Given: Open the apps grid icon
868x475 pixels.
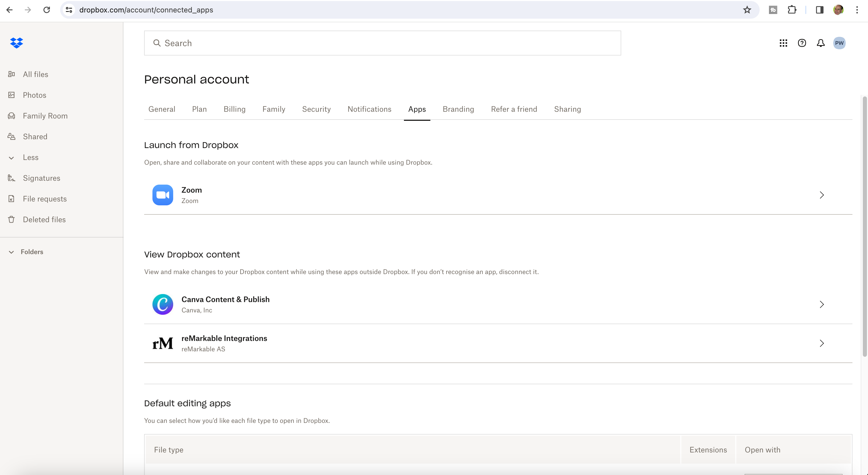Looking at the screenshot, I should click(x=783, y=43).
